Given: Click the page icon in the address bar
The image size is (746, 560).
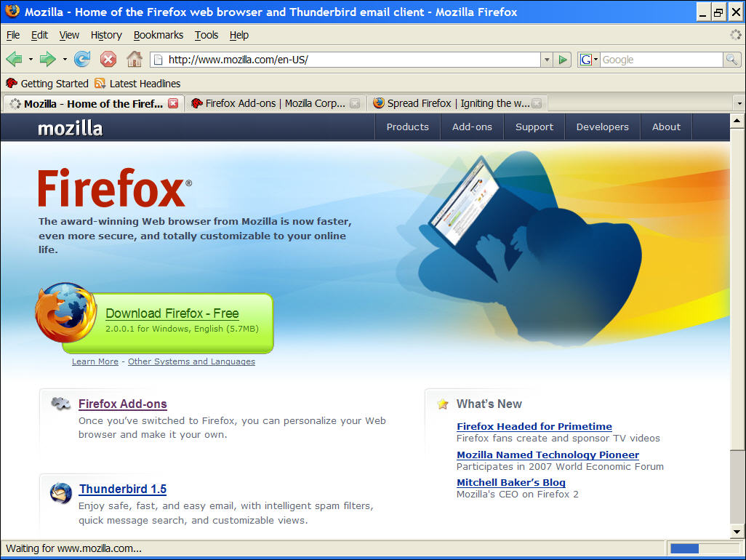Looking at the screenshot, I should point(159,60).
